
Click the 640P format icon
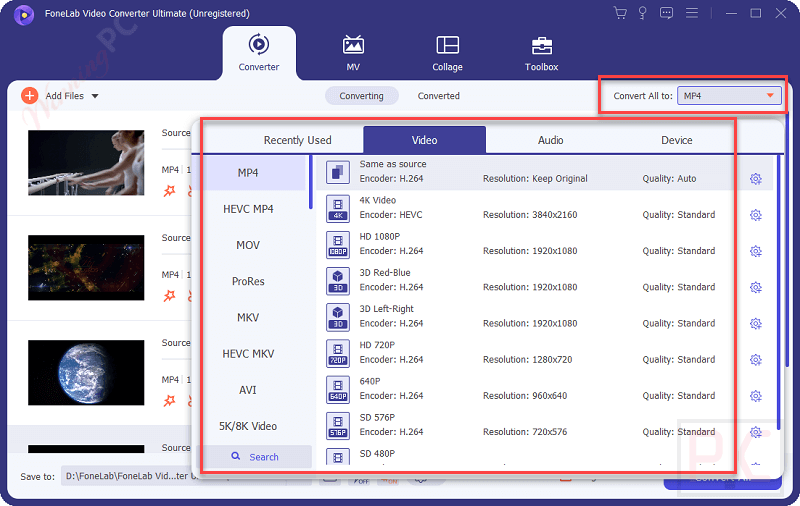click(x=338, y=389)
